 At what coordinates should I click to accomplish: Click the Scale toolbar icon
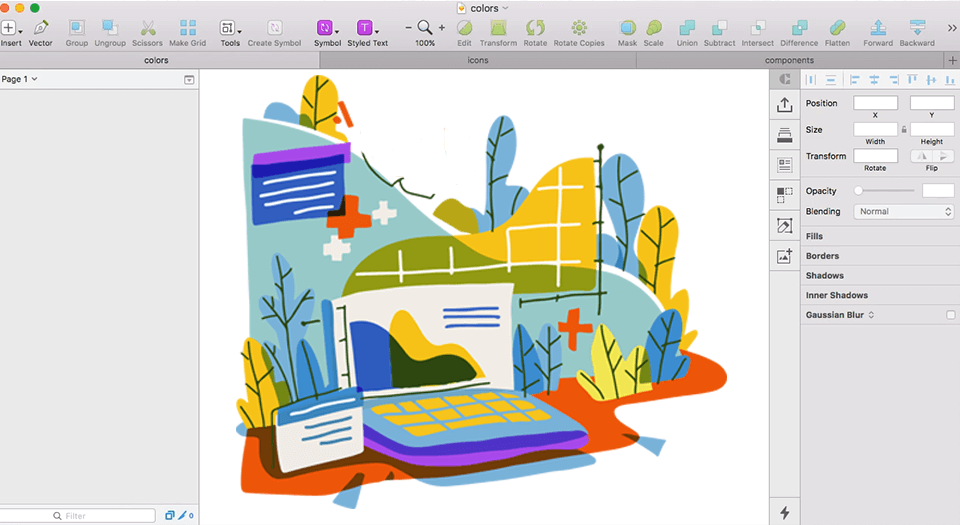tap(654, 28)
